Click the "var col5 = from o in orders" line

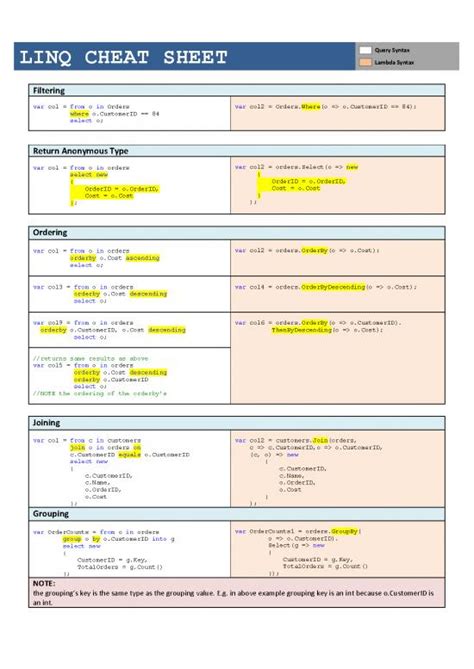pos(83,366)
